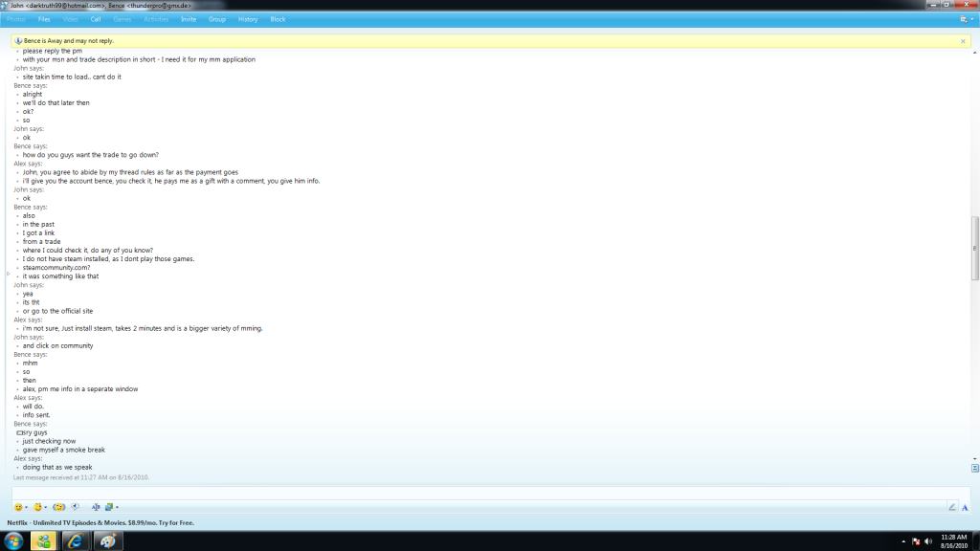
Task: Start a voice clip recording
Action: (75, 507)
